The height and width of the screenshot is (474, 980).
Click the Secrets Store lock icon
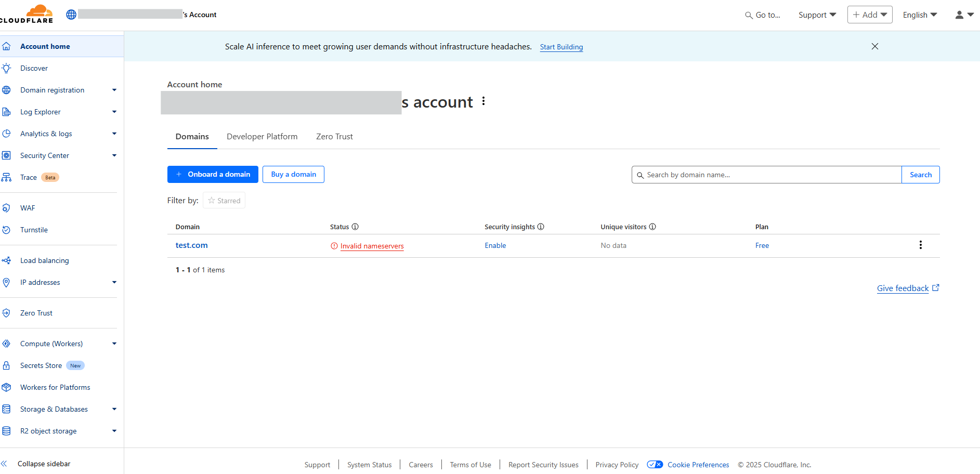[6, 365]
